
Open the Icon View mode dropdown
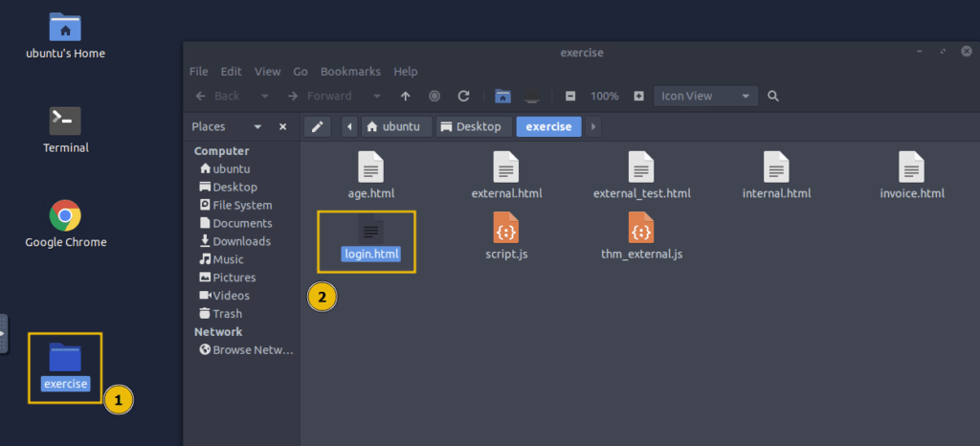click(705, 97)
